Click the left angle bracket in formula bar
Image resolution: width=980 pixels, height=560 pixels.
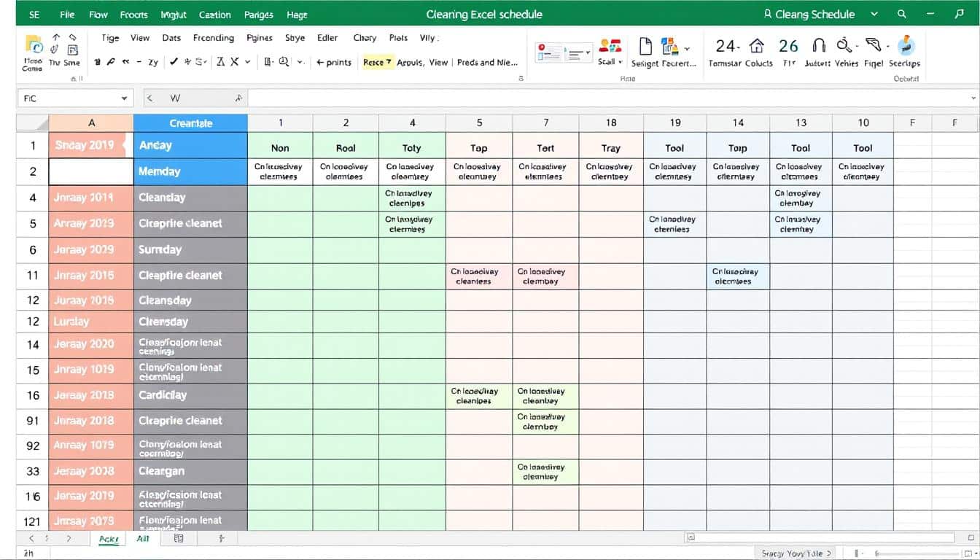point(149,98)
